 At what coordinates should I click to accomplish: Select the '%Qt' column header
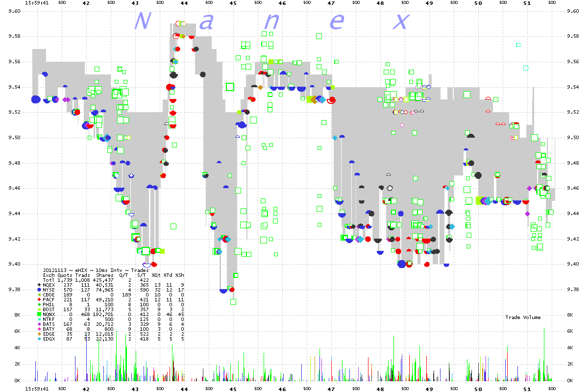tap(157, 275)
